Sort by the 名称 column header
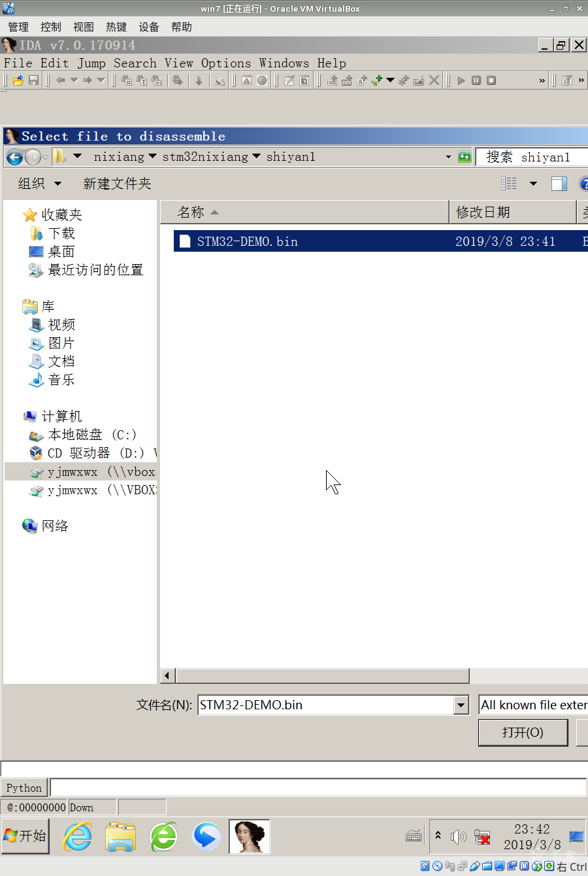Image resolution: width=588 pixels, height=876 pixels. point(304,212)
